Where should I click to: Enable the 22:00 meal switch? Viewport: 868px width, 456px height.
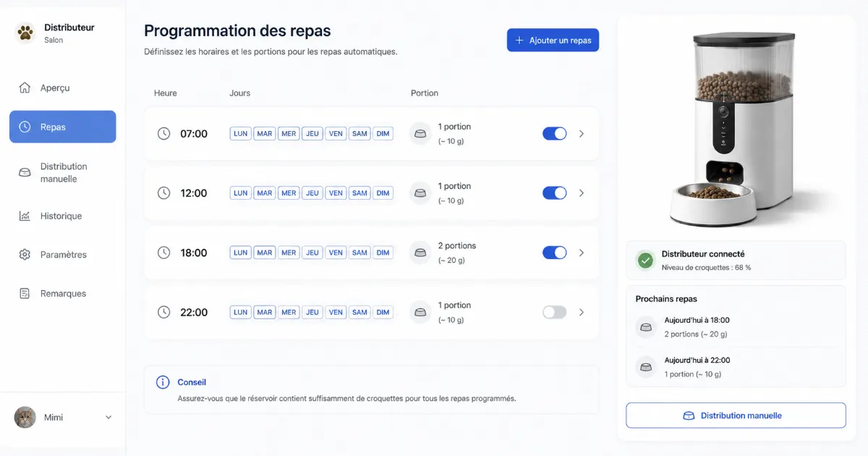(555, 312)
